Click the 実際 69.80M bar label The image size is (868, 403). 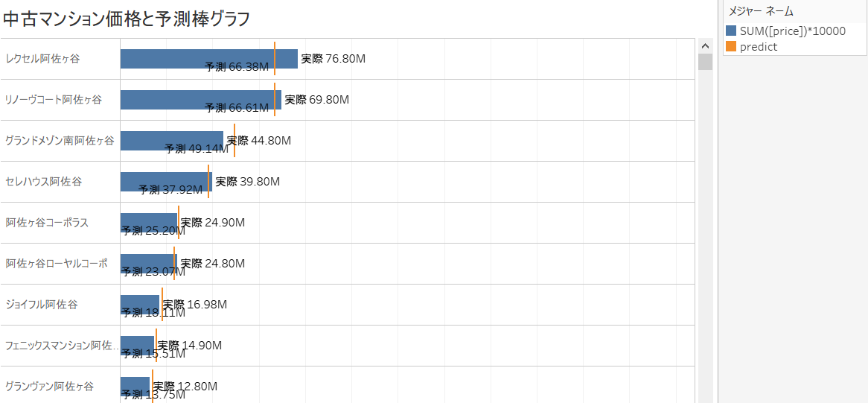pos(316,100)
